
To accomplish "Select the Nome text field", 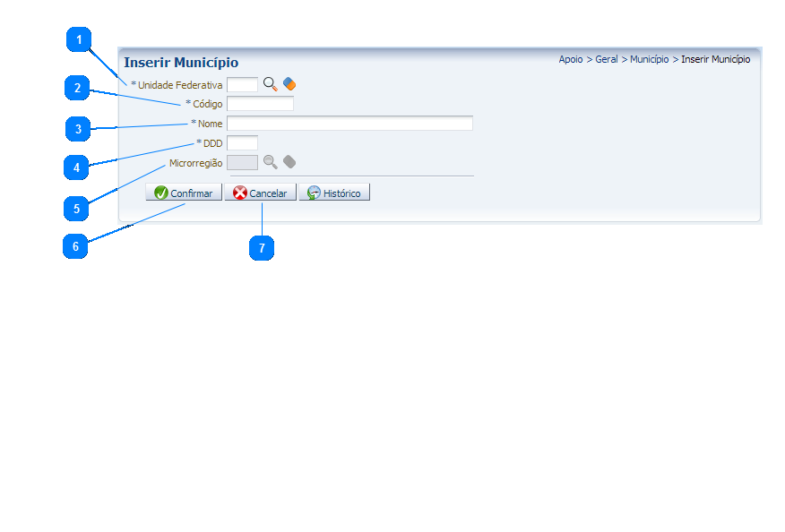I will (349, 124).
